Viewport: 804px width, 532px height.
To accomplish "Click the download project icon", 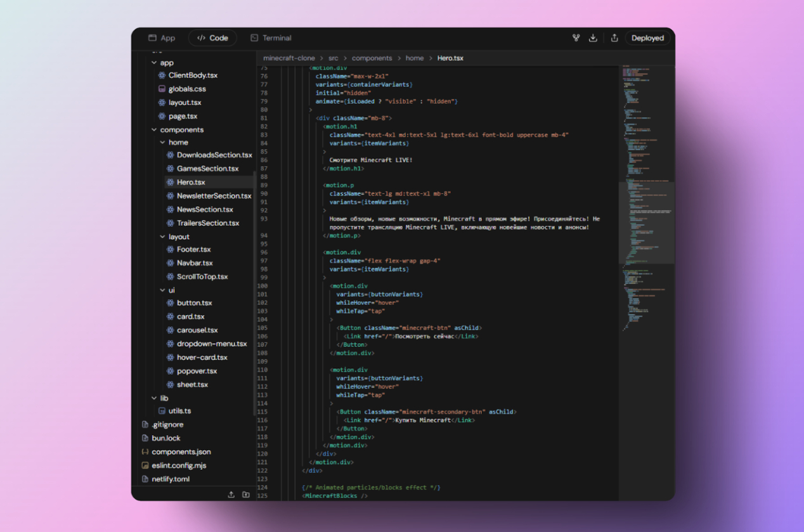I will (x=593, y=38).
